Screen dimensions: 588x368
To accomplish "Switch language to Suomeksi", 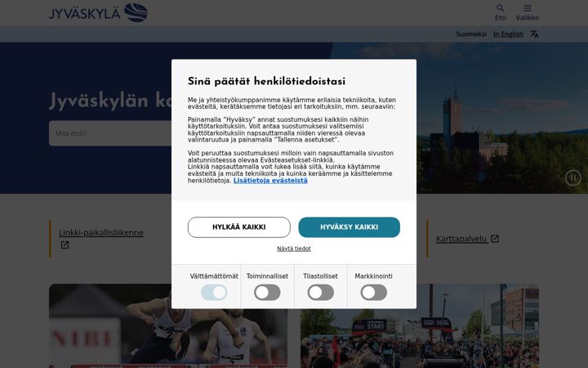I will pos(471,34).
